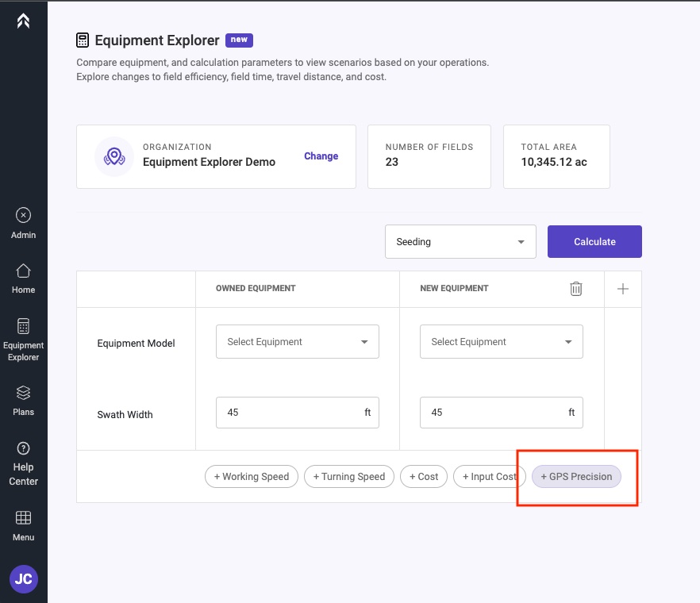Add the Turning Speed parameter

349,476
